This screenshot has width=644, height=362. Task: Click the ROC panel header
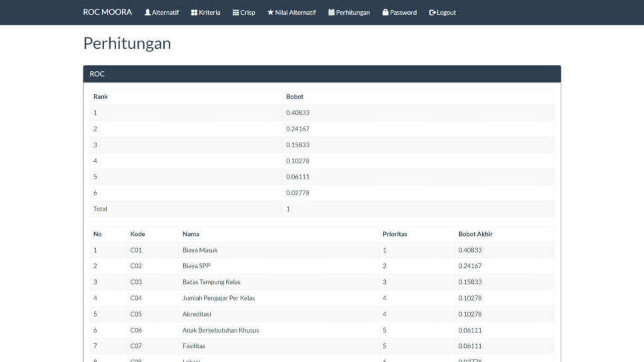tap(322, 74)
